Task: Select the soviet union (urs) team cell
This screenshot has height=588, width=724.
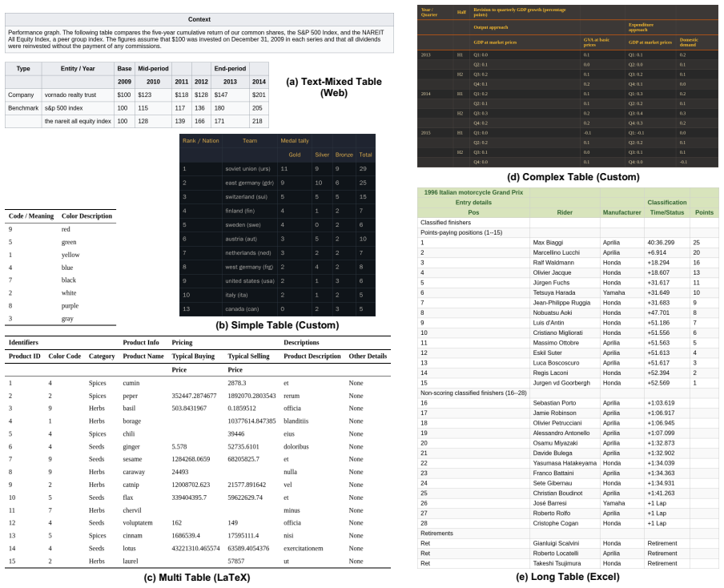Action: [x=247, y=169]
